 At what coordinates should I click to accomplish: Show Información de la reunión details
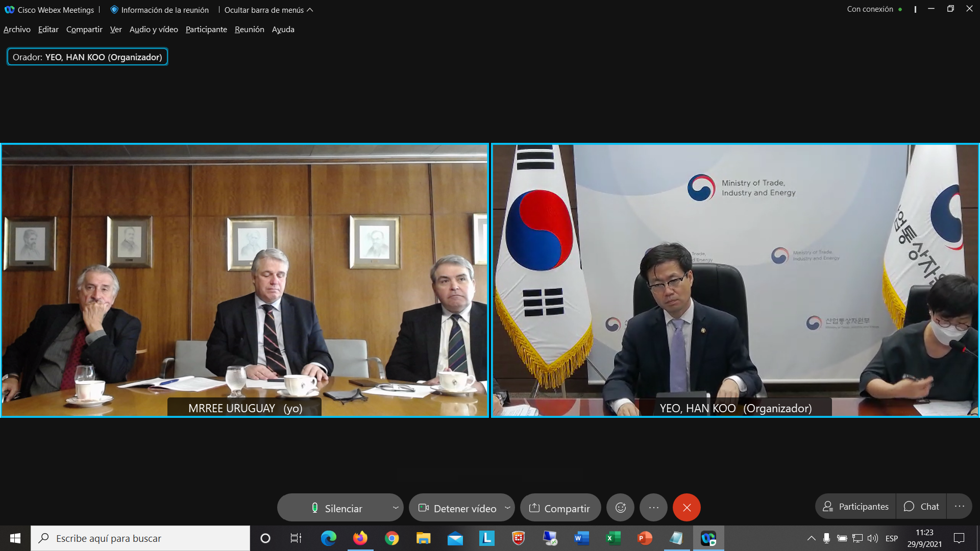tap(159, 10)
